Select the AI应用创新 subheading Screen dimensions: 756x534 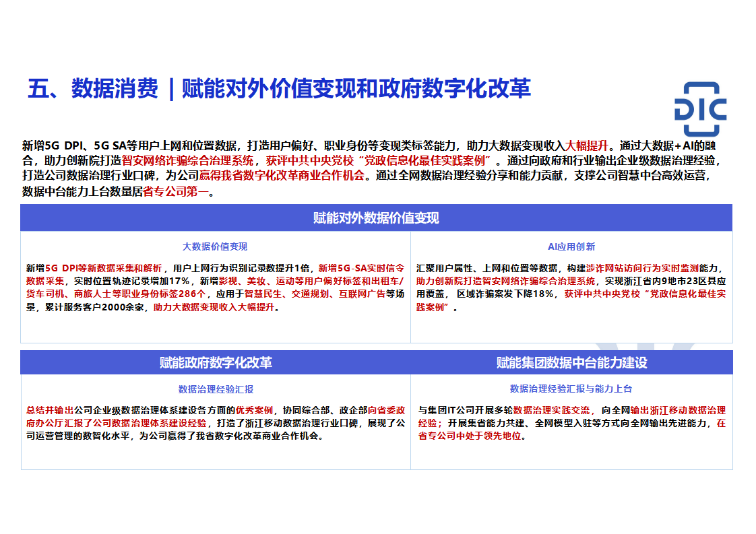click(571, 246)
